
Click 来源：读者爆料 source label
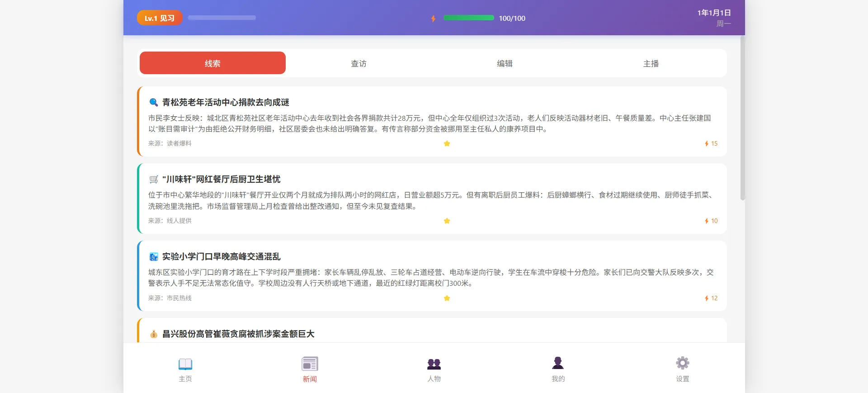point(170,143)
